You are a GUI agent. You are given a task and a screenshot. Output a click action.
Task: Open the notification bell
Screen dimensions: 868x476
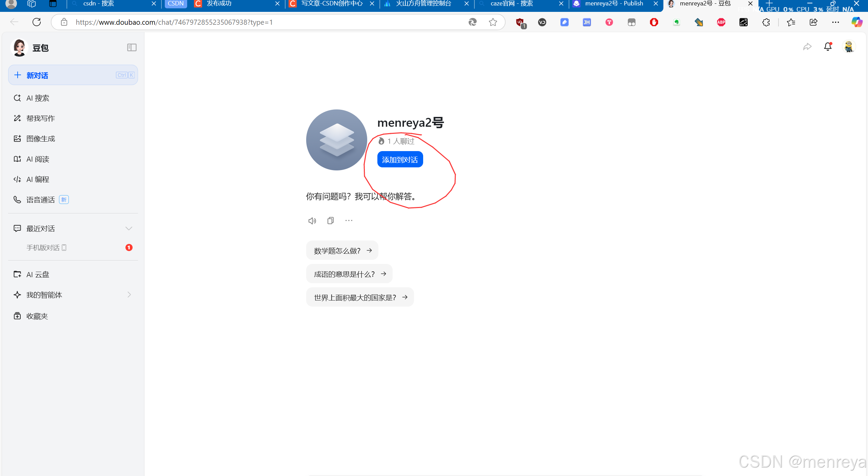828,47
